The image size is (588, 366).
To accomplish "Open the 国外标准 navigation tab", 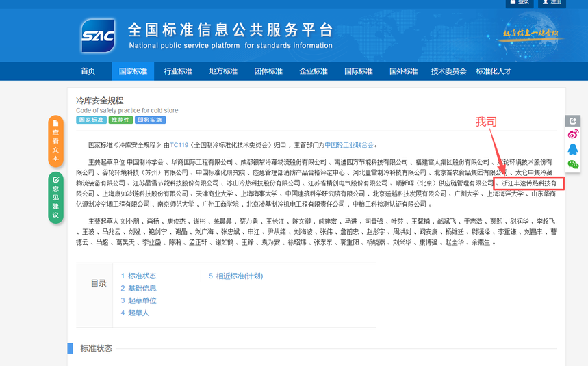I will (403, 71).
